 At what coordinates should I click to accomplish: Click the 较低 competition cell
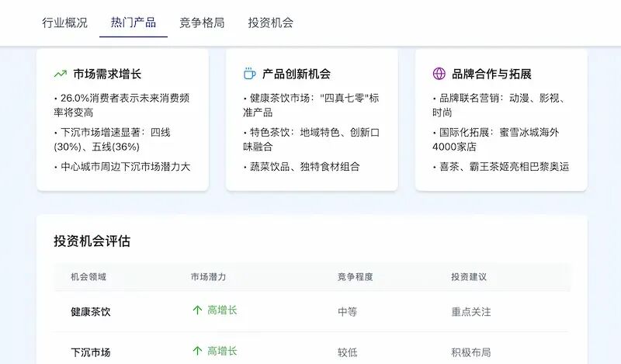(347, 352)
